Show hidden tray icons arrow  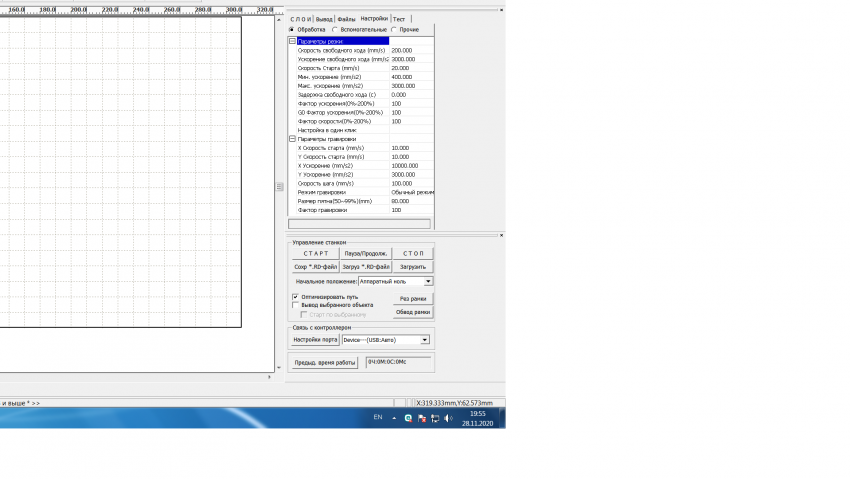coord(395,418)
